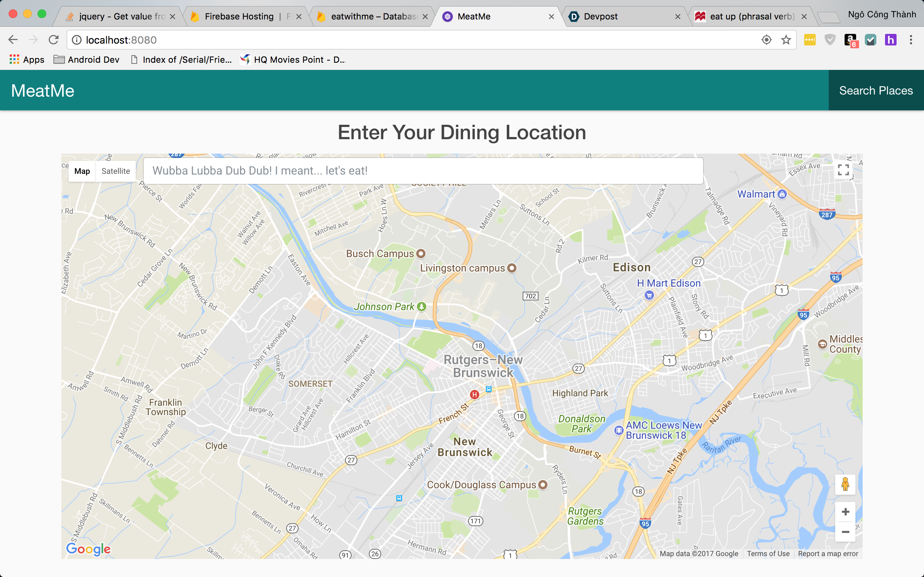Zoom in the map with plus button

[x=845, y=512]
